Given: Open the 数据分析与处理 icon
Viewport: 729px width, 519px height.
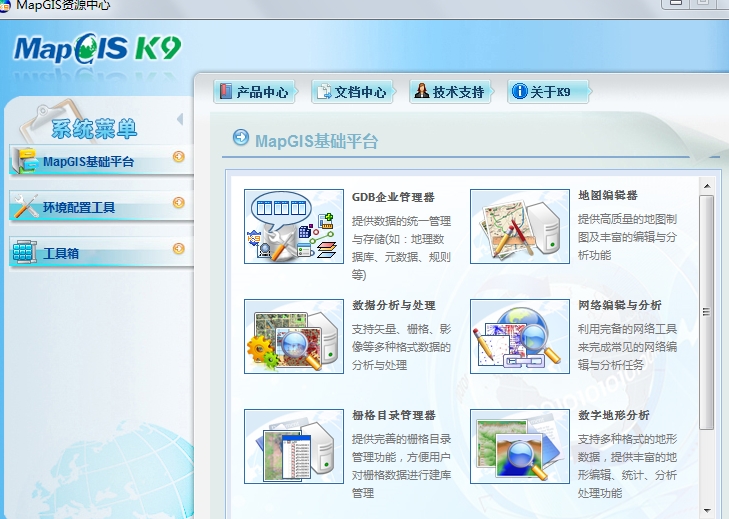Looking at the screenshot, I should click(294, 336).
